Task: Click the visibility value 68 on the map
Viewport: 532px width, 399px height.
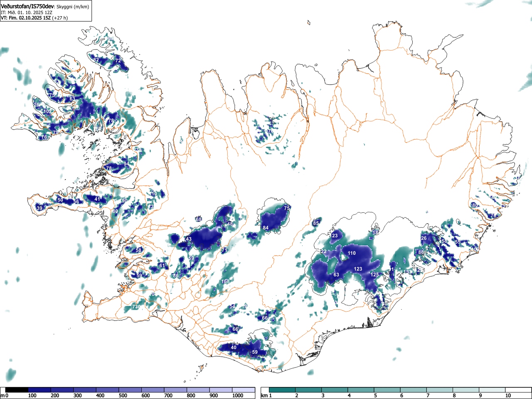Action: tap(199, 219)
